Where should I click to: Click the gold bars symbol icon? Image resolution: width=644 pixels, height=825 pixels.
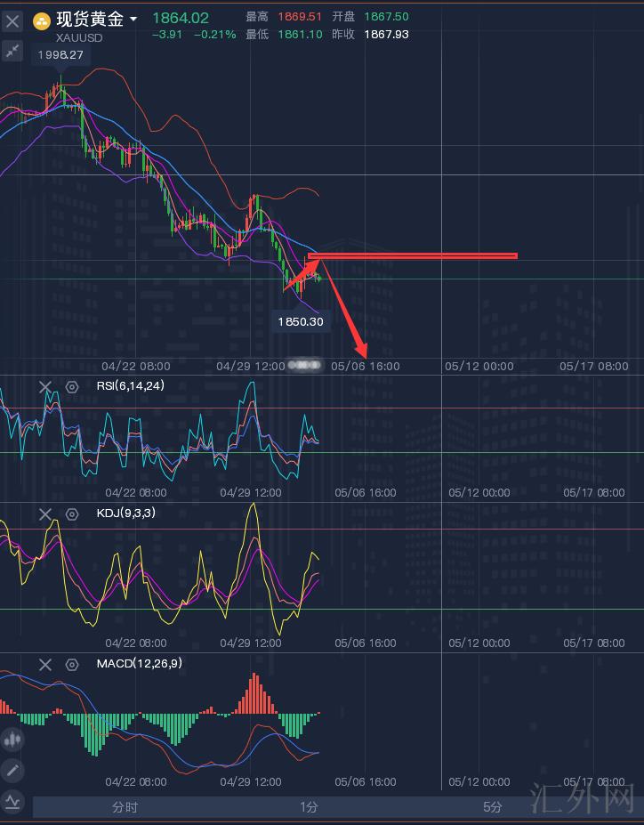41,20
